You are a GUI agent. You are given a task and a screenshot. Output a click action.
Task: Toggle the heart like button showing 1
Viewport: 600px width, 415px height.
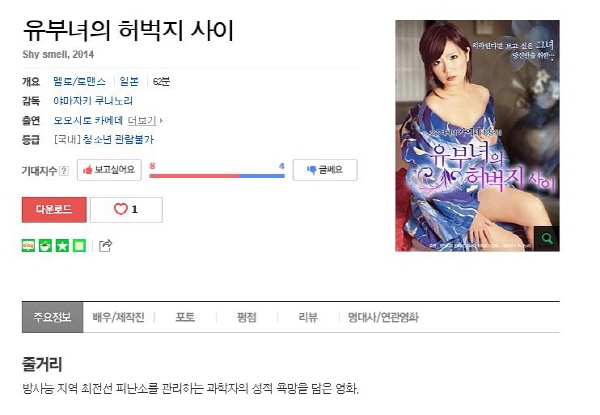(x=126, y=210)
